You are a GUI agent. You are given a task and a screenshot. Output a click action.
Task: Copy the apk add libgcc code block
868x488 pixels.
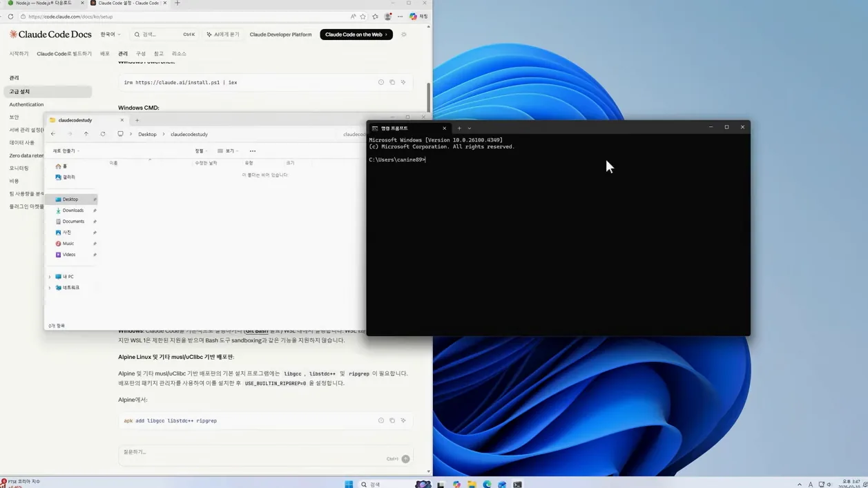tap(392, 420)
